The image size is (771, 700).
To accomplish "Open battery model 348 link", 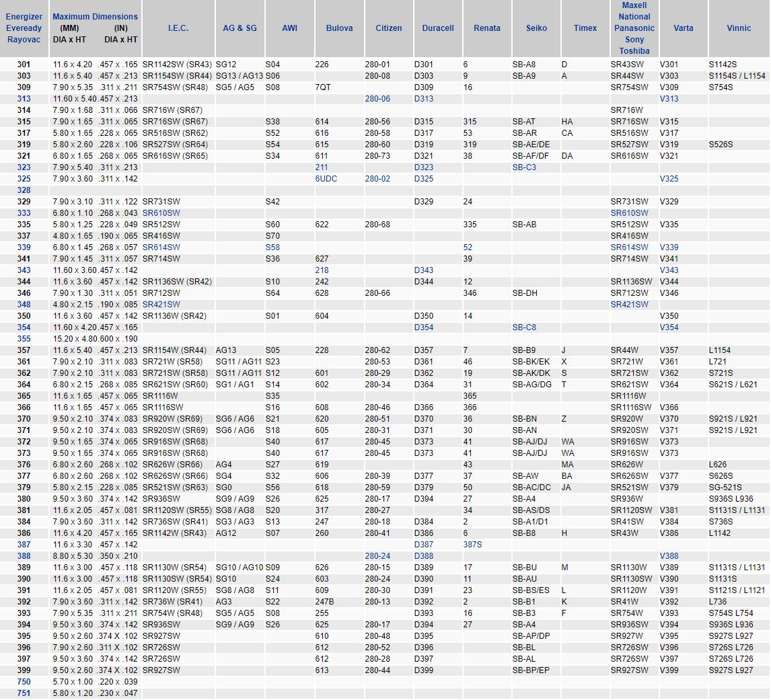I will tap(24, 305).
